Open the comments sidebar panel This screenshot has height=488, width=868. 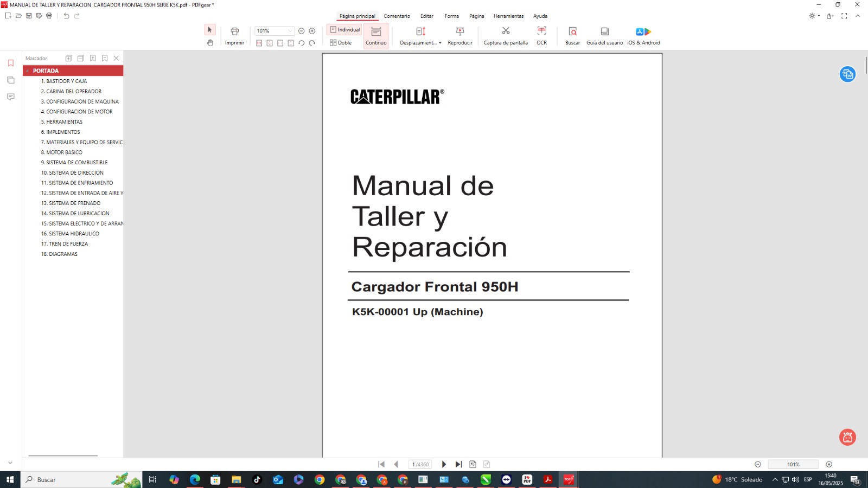click(11, 97)
